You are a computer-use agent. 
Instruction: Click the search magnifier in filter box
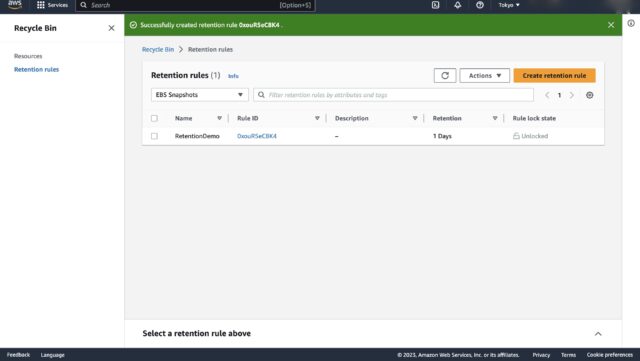pos(261,95)
